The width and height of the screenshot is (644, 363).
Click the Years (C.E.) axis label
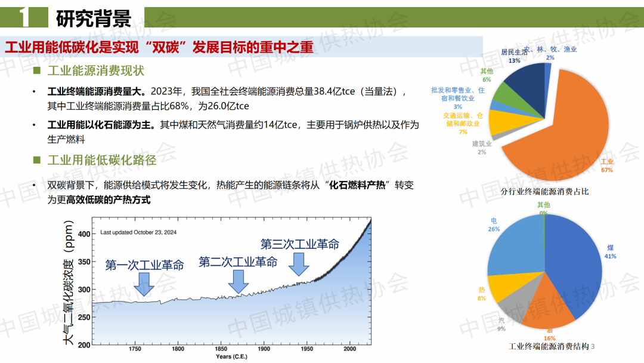[x=232, y=356]
